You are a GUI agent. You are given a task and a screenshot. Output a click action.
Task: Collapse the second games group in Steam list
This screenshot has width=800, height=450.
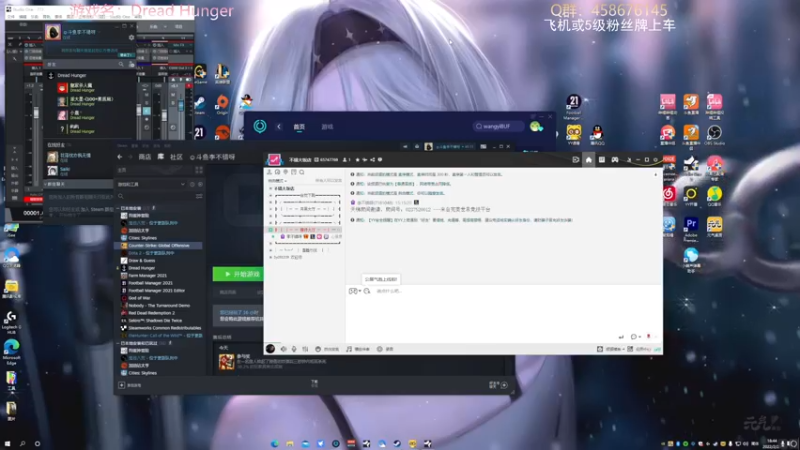coord(118,343)
